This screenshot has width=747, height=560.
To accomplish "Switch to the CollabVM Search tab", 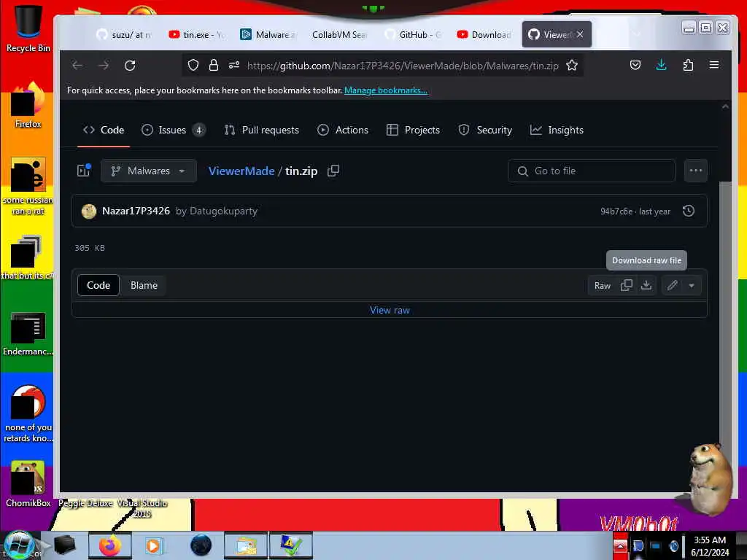I will point(339,34).
